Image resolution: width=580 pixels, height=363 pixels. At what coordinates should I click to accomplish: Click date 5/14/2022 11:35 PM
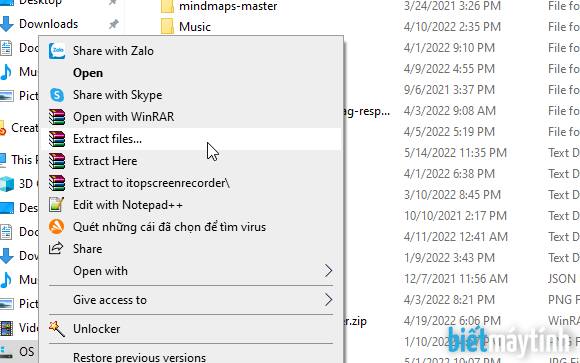point(455,153)
